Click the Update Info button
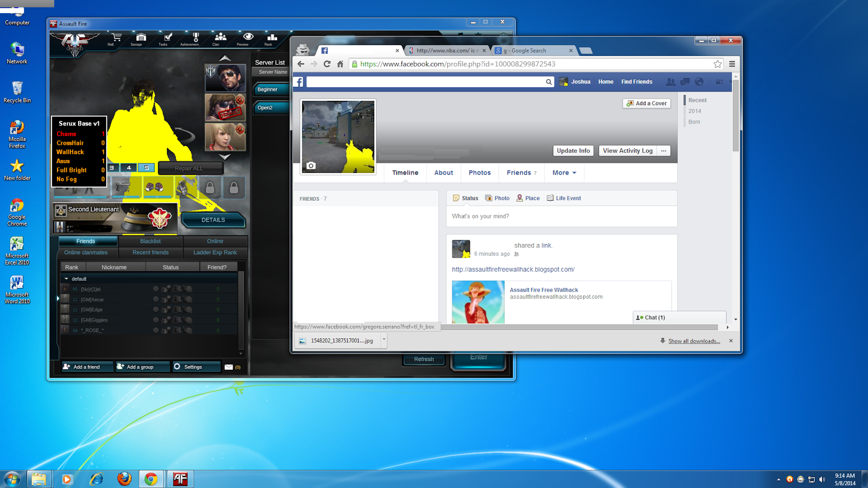 pyautogui.click(x=573, y=151)
